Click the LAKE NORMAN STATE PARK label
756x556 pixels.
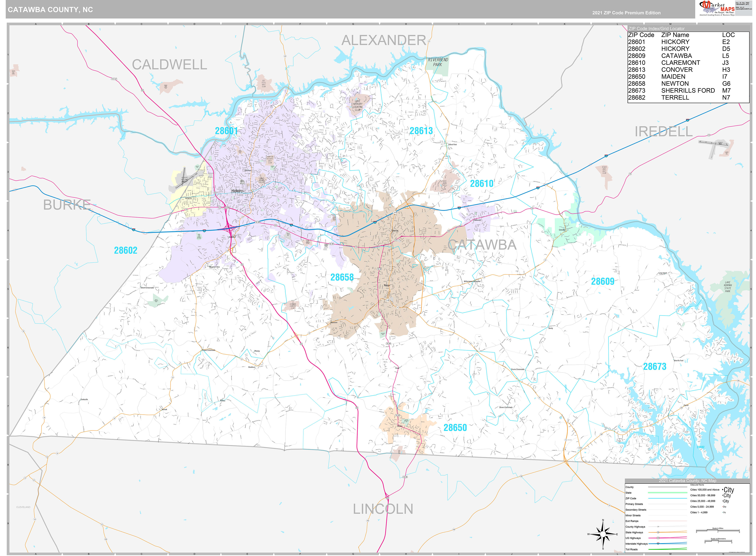tap(727, 287)
